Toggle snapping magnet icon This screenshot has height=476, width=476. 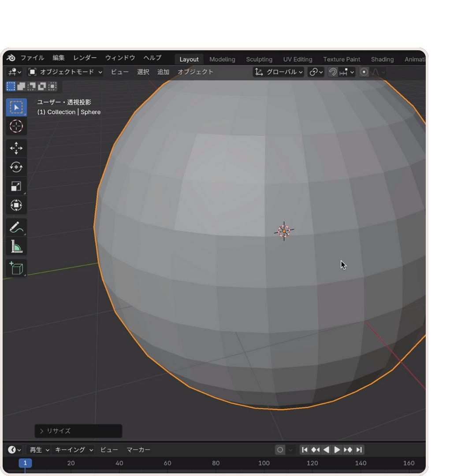tap(333, 72)
